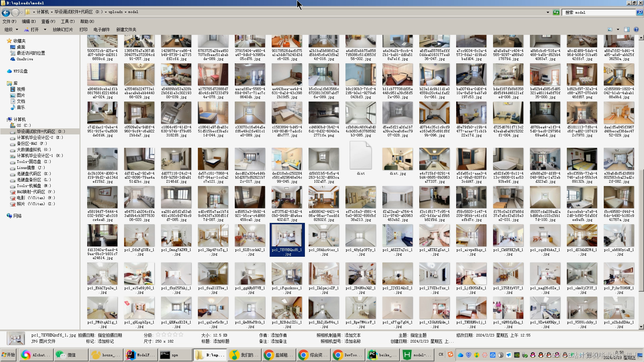Toggle the preview pane button
644x362 pixels.
point(627,29)
